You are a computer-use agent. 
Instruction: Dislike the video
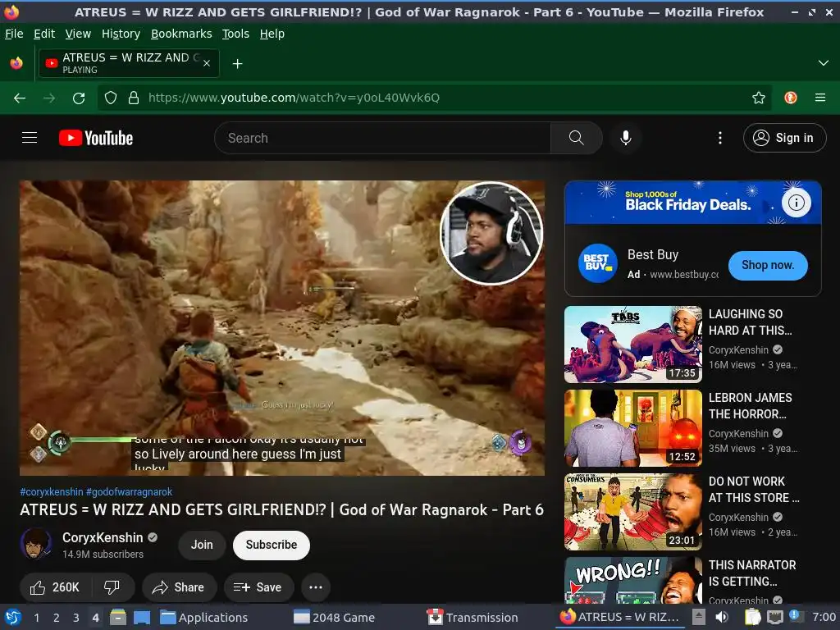coord(112,587)
